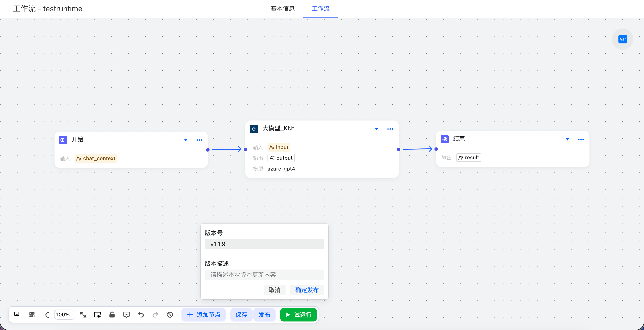Open the Var variables panel icon
Screen dimensions: 644x330
point(622,39)
